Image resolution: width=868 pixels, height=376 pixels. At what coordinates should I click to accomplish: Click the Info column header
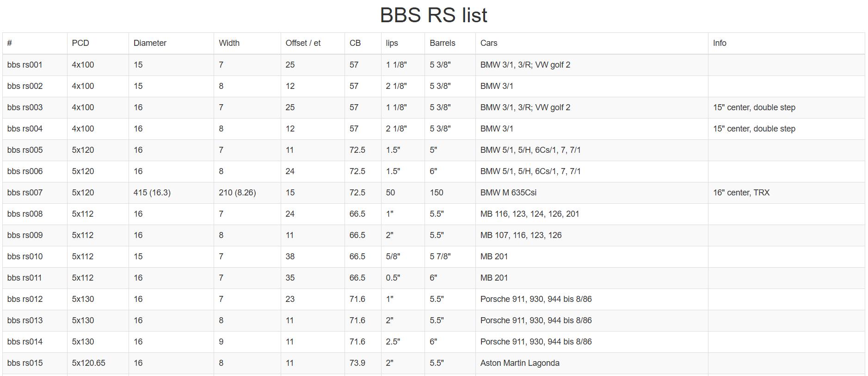click(x=720, y=43)
